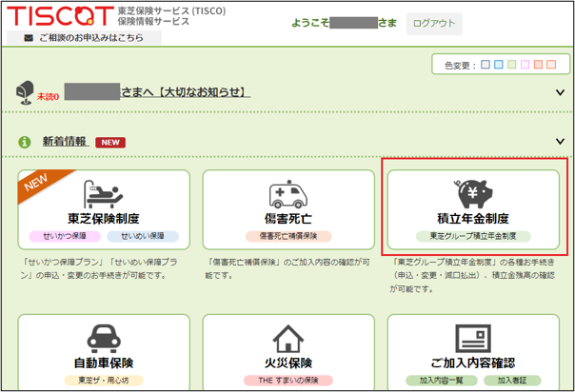This screenshot has width=575, height=392.
Task: Click the mailbox icon next to 未読0
Action: click(x=25, y=92)
